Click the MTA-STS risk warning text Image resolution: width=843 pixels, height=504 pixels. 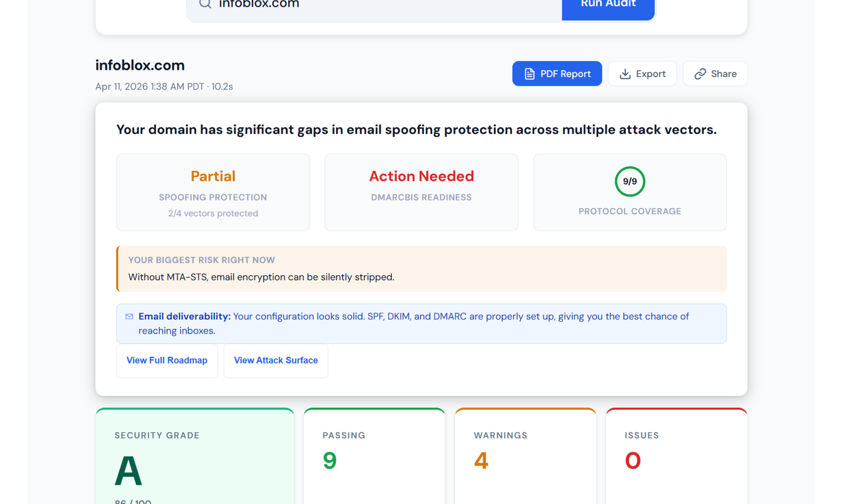point(261,277)
